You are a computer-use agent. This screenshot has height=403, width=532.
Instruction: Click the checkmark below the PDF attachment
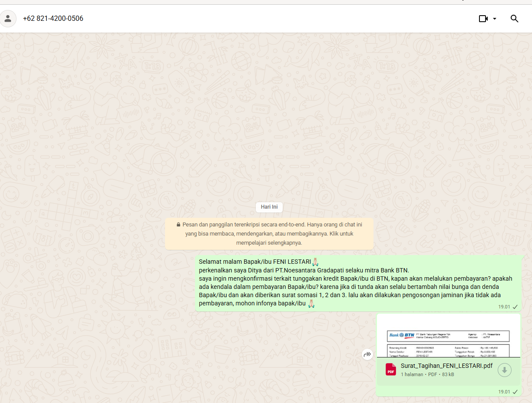pos(515,392)
